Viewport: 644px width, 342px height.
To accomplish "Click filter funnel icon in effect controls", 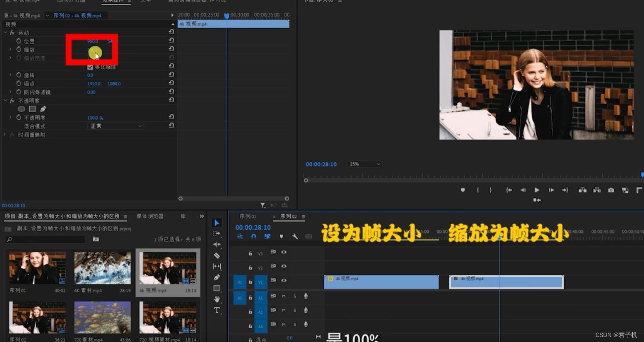I will point(263,205).
